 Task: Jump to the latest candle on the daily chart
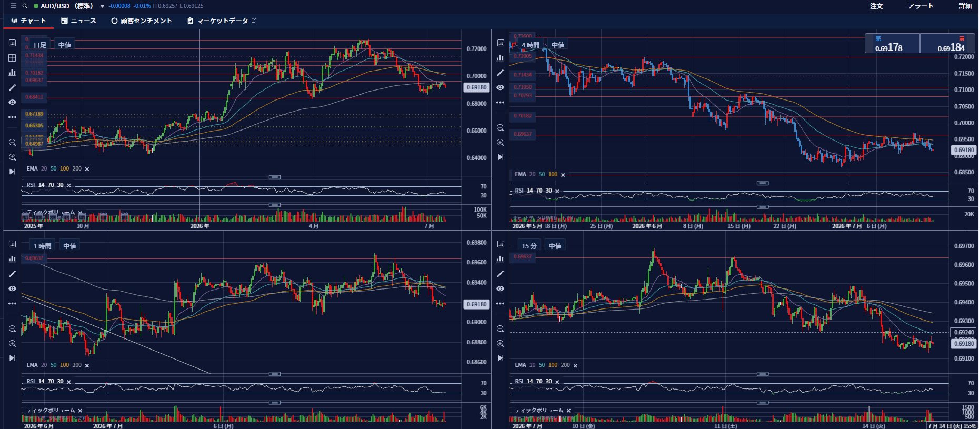12,172
